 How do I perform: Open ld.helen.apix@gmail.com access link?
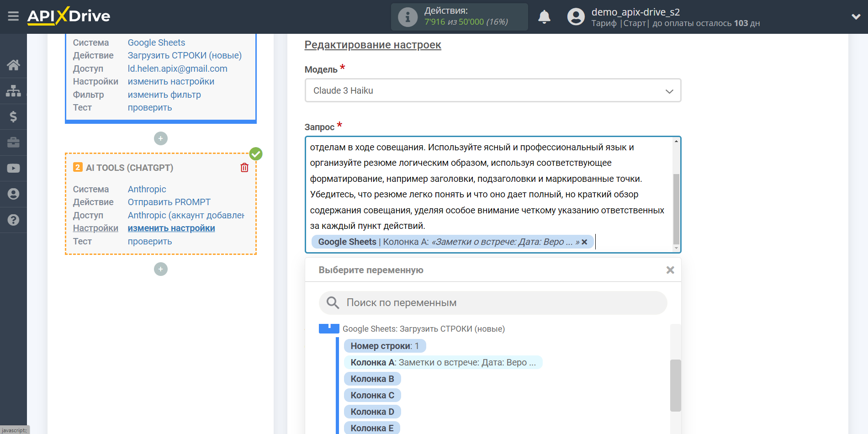pyautogui.click(x=177, y=69)
